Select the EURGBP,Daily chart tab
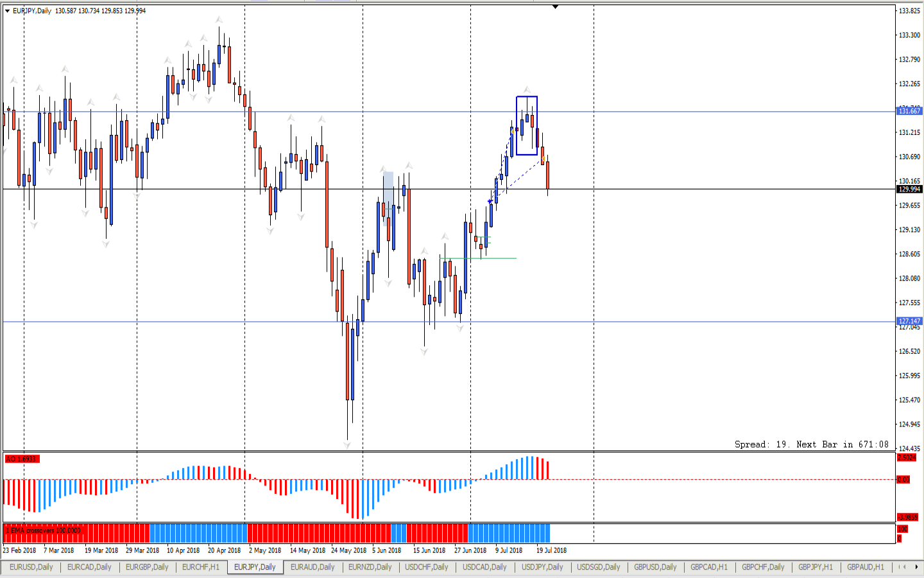Screen dimensions: 924x578 [147, 567]
